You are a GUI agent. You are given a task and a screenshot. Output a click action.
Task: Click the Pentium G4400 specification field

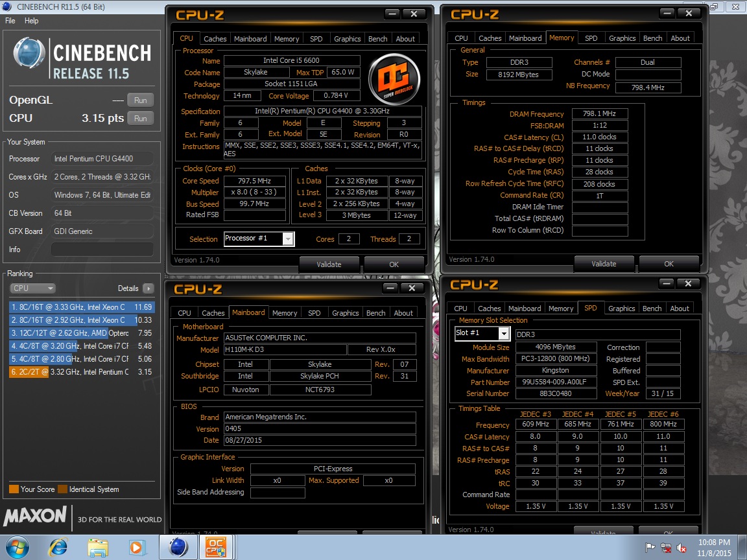coord(322,111)
